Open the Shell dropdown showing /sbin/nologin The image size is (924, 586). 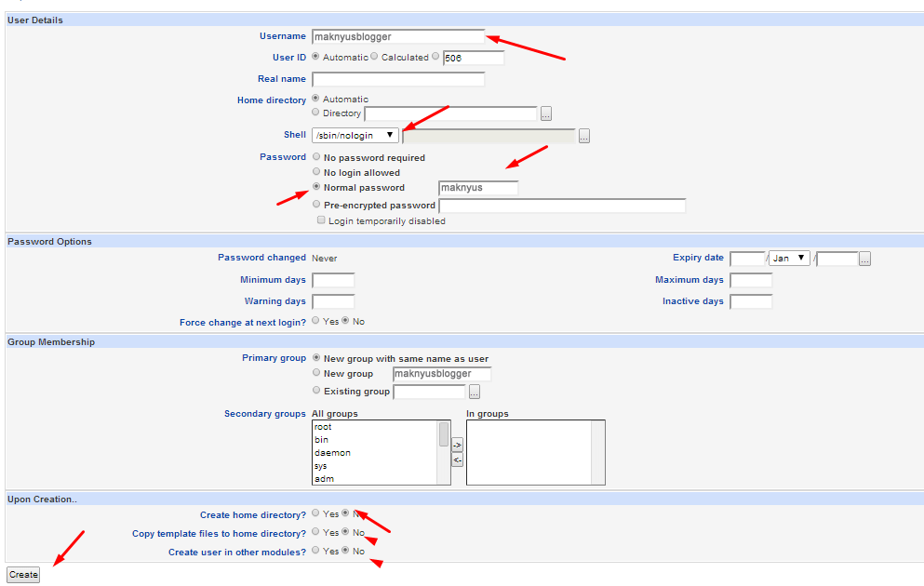tap(355, 136)
